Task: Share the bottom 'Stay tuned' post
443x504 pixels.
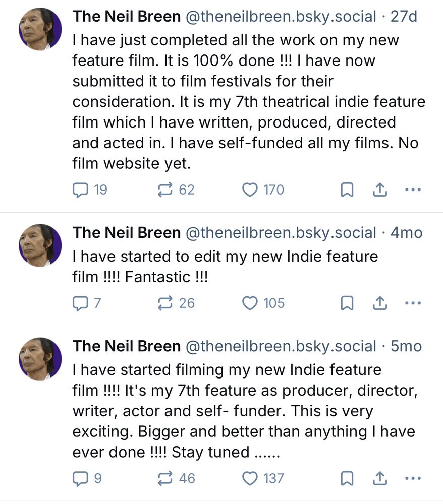Action: 380,478
